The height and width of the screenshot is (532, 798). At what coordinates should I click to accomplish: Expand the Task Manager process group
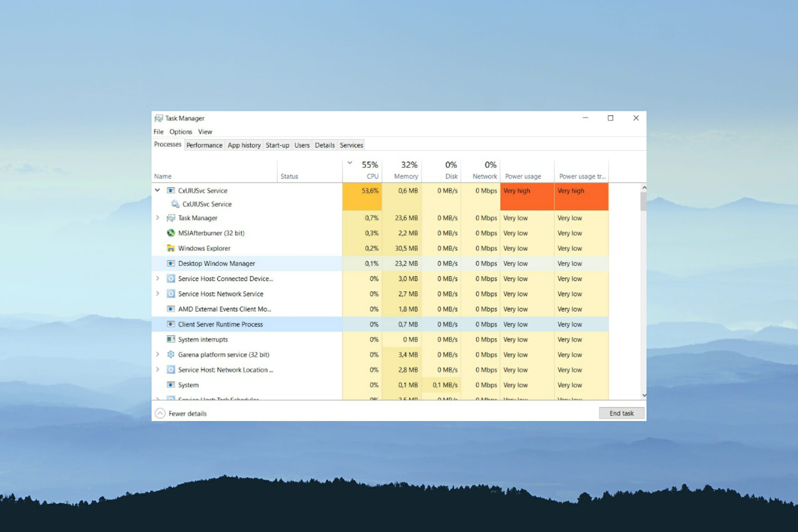pyautogui.click(x=158, y=217)
